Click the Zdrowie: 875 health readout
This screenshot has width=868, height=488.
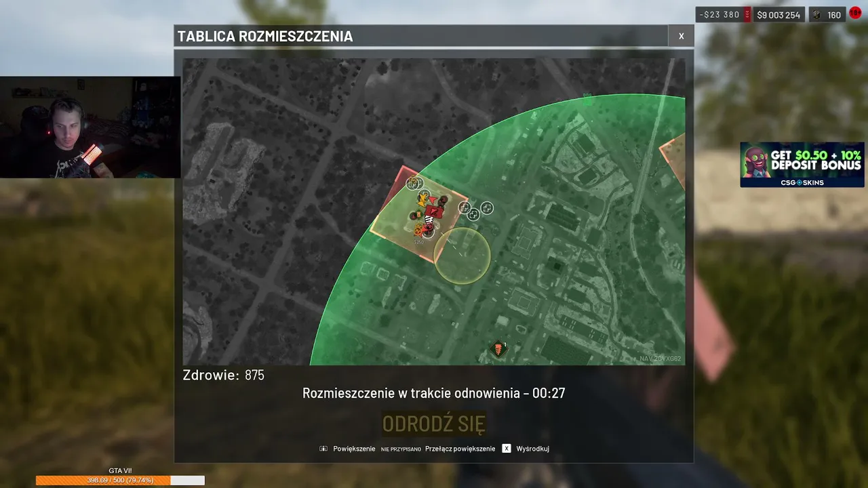(224, 375)
